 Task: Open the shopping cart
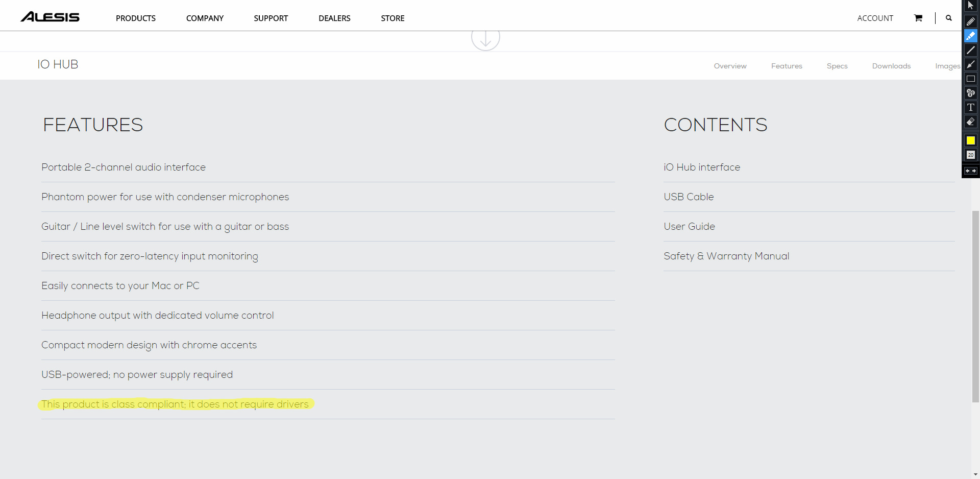click(x=918, y=18)
